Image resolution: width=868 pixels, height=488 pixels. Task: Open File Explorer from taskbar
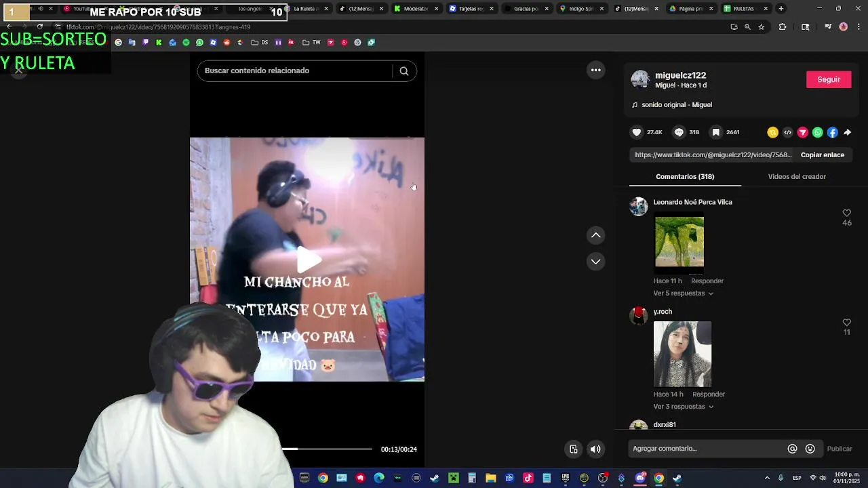pyautogui.click(x=490, y=478)
